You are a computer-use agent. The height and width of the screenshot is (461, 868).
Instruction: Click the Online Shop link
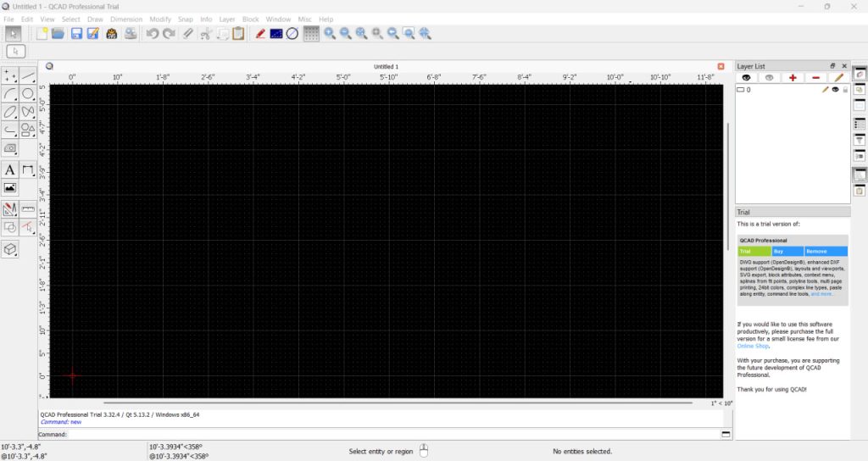tap(753, 346)
